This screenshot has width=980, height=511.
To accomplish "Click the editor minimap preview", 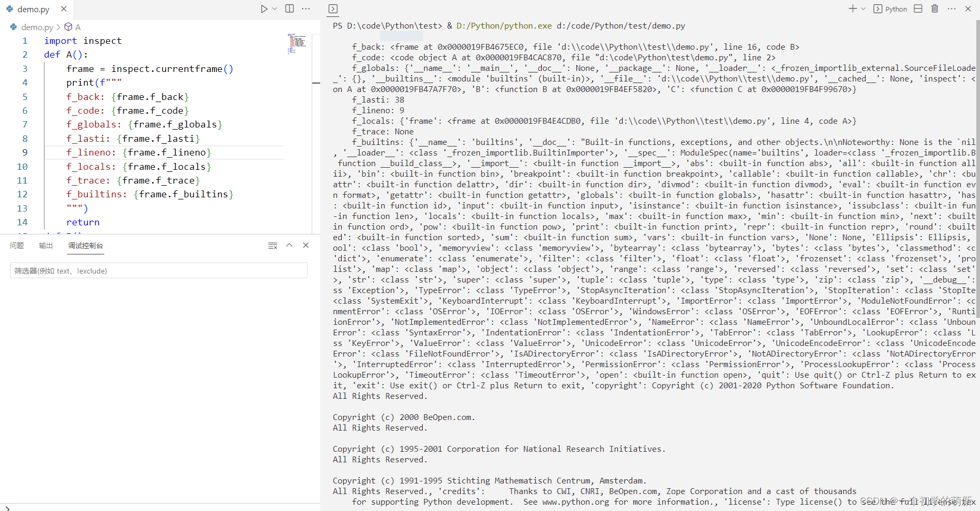I will [297, 43].
